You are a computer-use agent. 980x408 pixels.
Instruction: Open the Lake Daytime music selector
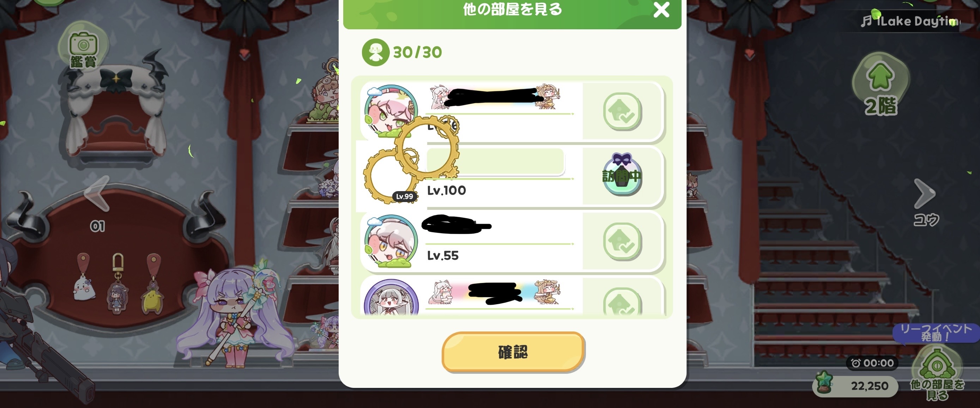point(910,21)
